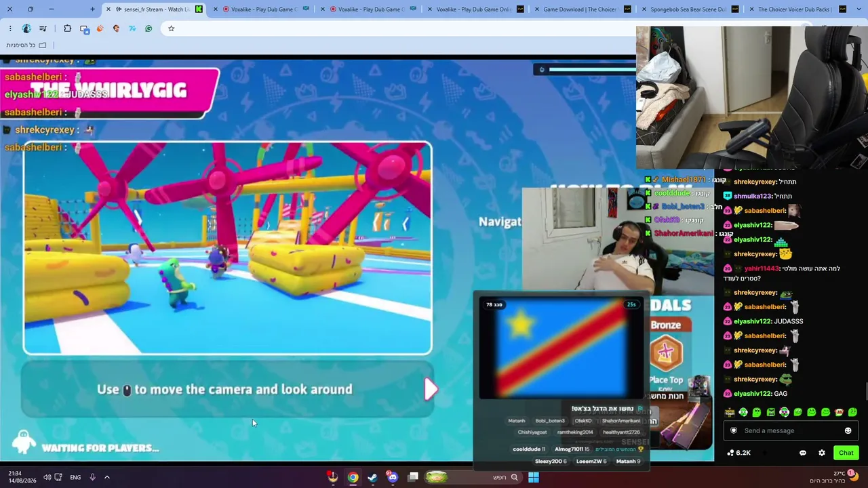Image resolution: width=868 pixels, height=488 pixels.
Task: Click the ENG language indicator
Action: coord(75,477)
